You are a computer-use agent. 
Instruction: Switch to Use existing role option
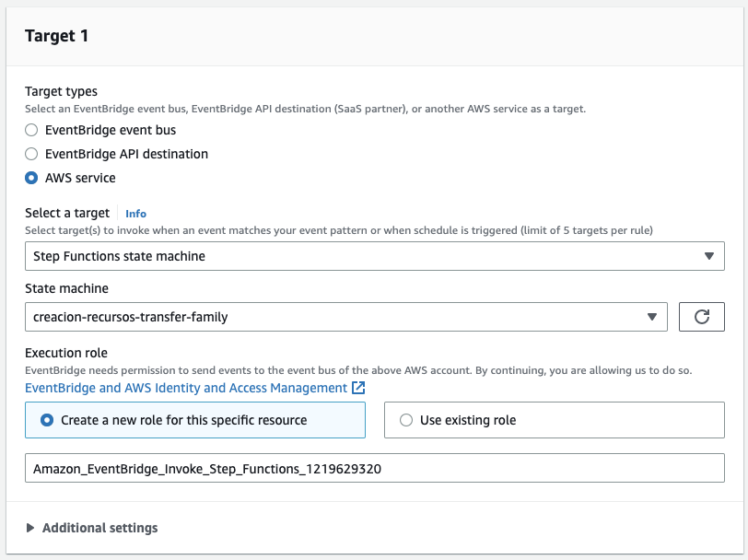point(406,420)
